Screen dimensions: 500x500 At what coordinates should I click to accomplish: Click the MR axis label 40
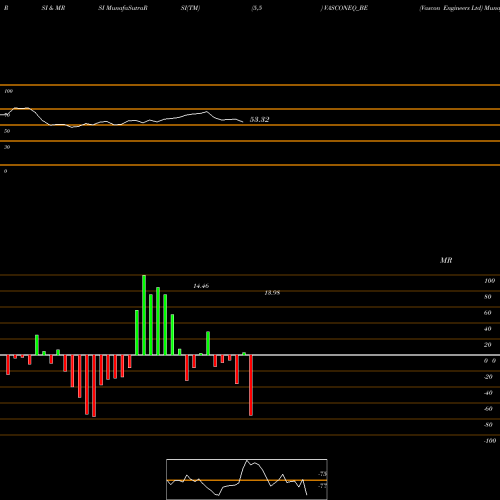tap(488, 329)
